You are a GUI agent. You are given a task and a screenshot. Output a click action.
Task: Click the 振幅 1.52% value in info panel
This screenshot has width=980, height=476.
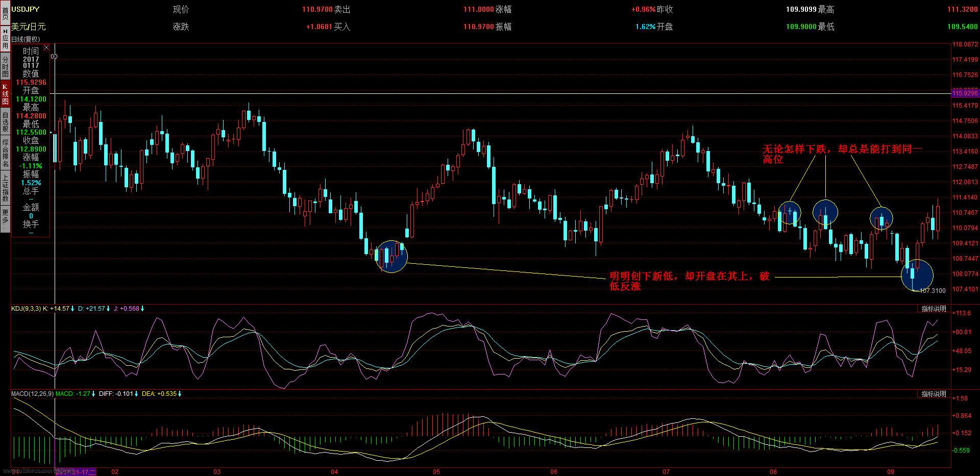(x=31, y=183)
